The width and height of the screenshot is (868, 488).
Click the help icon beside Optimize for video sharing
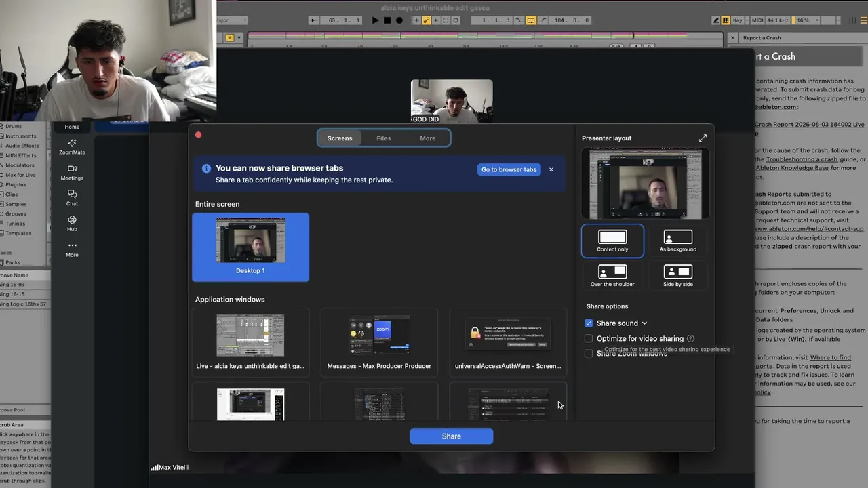[690, 338]
